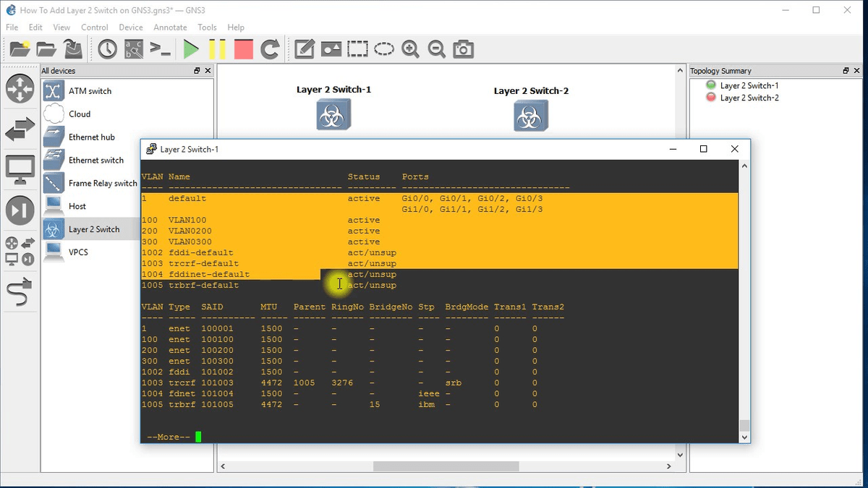868x488 pixels.
Task: Click the console window scroll down arrow
Action: point(744,437)
